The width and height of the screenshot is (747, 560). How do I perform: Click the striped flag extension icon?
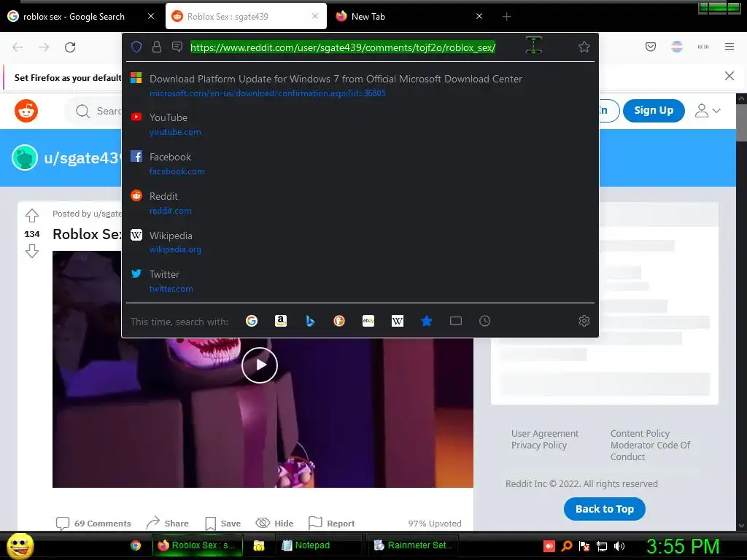click(x=677, y=47)
